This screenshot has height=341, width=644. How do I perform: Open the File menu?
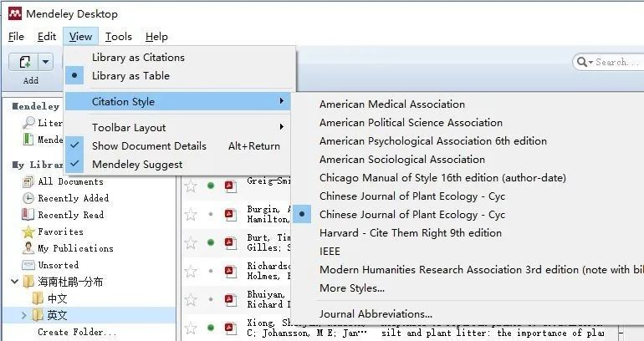(16, 37)
